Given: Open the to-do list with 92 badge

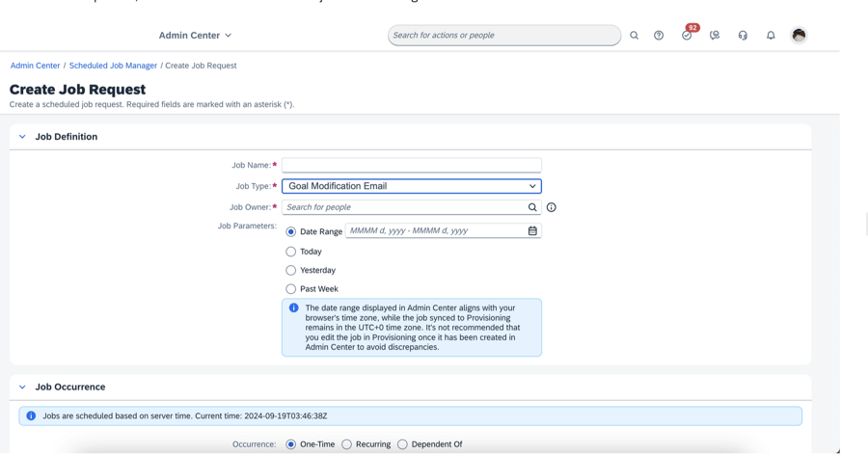Looking at the screenshot, I should [x=687, y=36].
